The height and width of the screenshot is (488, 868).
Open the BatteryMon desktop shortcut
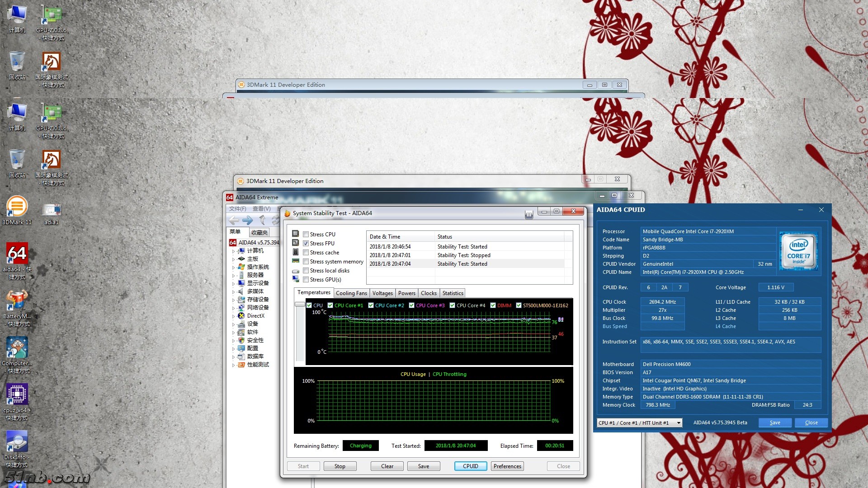[17, 308]
